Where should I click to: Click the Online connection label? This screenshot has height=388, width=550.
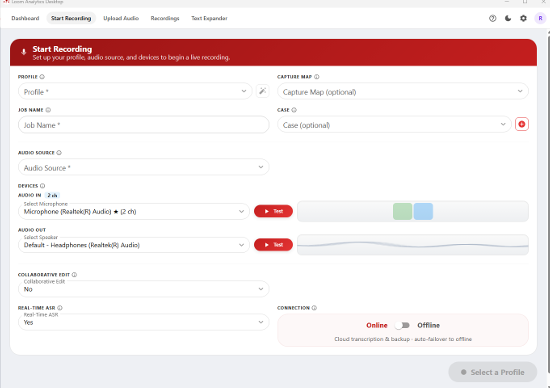(x=377, y=325)
